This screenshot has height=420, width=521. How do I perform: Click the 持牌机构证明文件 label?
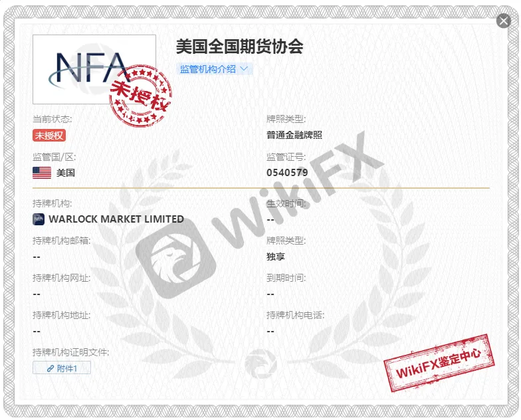click(x=70, y=352)
